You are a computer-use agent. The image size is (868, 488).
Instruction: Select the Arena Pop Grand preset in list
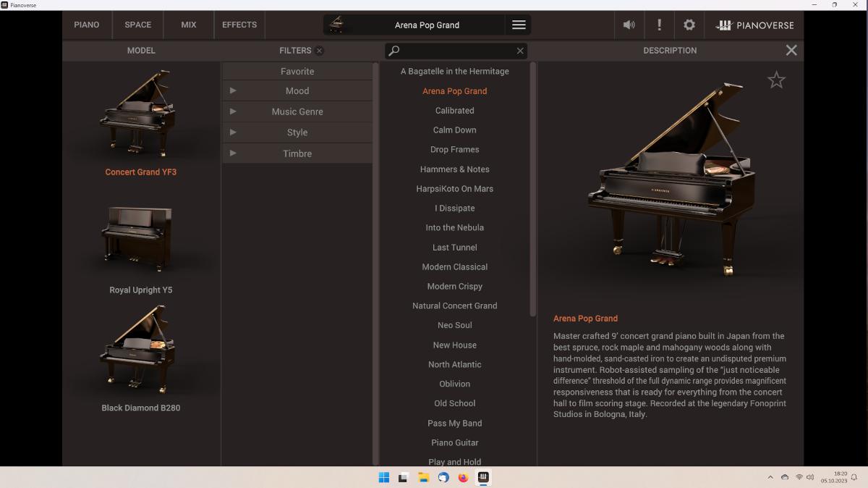(x=455, y=91)
